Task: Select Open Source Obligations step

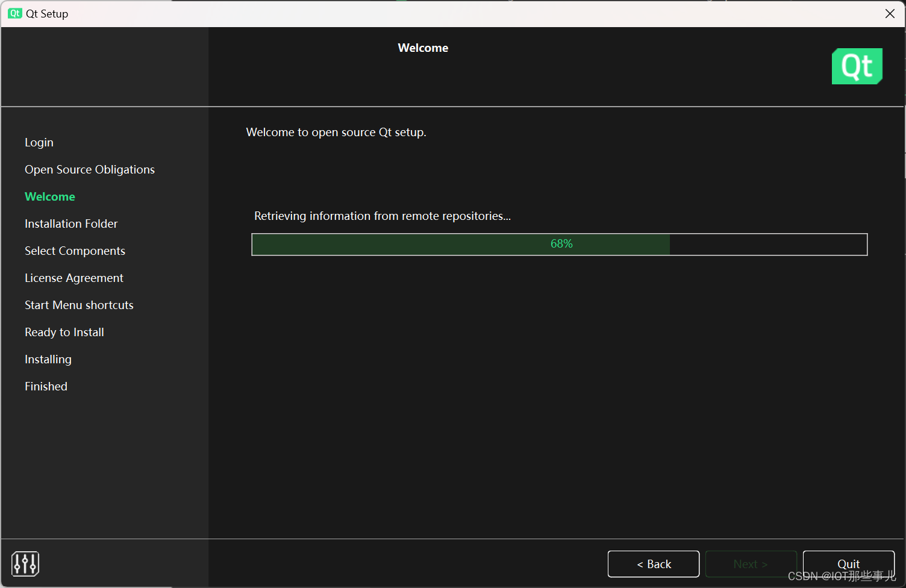Action: click(90, 169)
